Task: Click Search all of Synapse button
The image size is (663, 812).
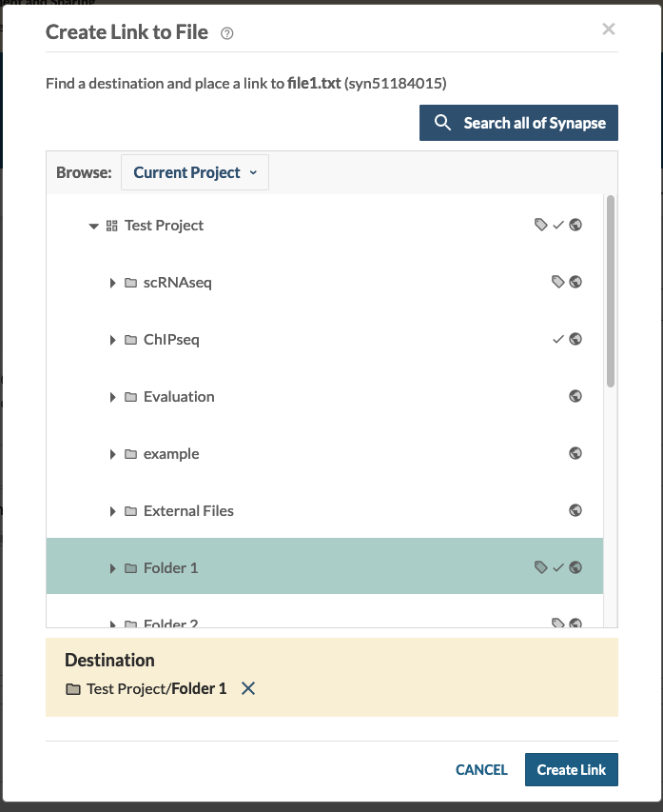Action: (x=518, y=123)
